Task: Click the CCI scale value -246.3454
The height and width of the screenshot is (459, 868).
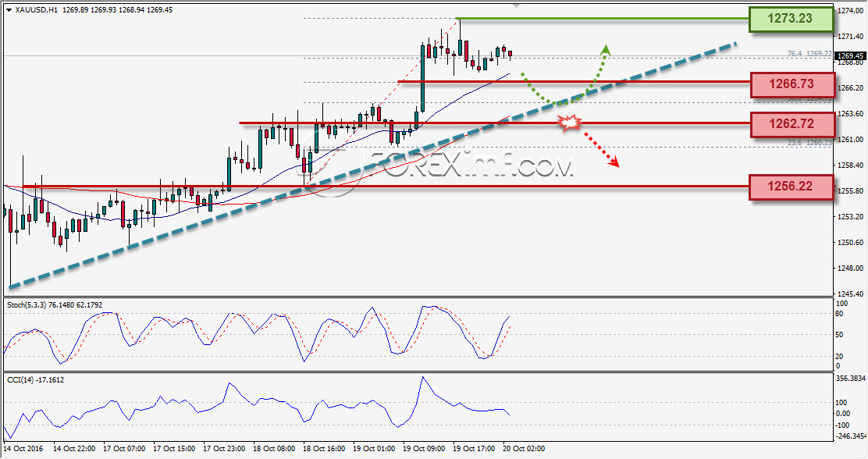Action: (x=852, y=436)
